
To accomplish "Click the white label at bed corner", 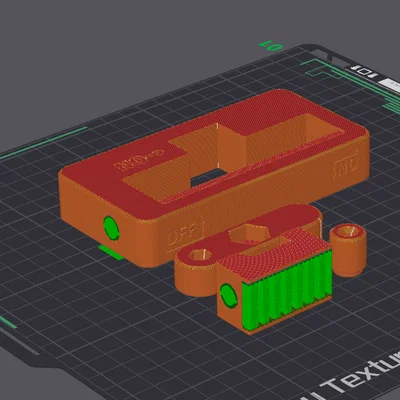I will point(390,84).
